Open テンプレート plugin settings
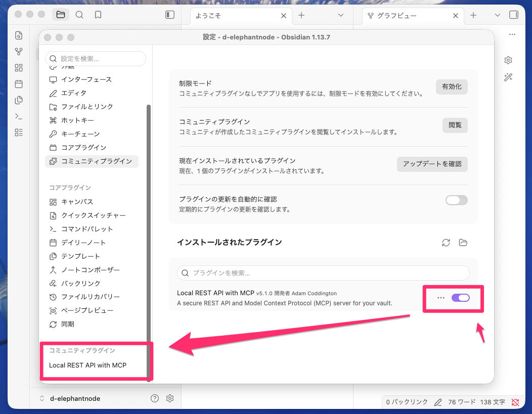The width and height of the screenshot is (532, 414). pos(92,256)
